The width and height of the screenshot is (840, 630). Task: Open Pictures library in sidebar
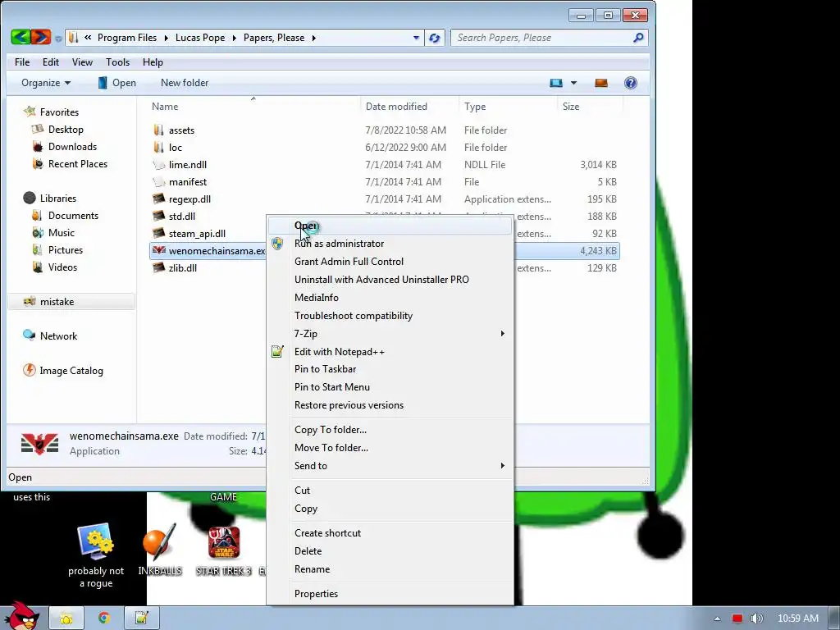[66, 249]
